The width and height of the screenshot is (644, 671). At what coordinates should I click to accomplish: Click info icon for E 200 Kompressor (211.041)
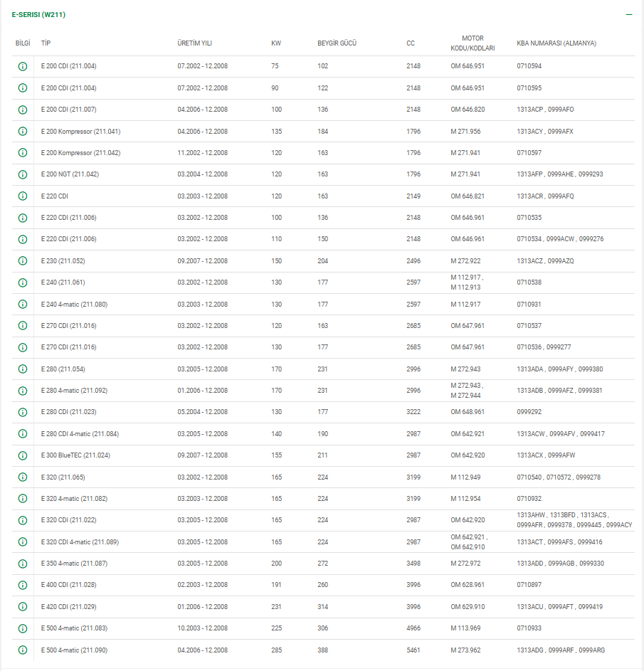pyautogui.click(x=23, y=132)
